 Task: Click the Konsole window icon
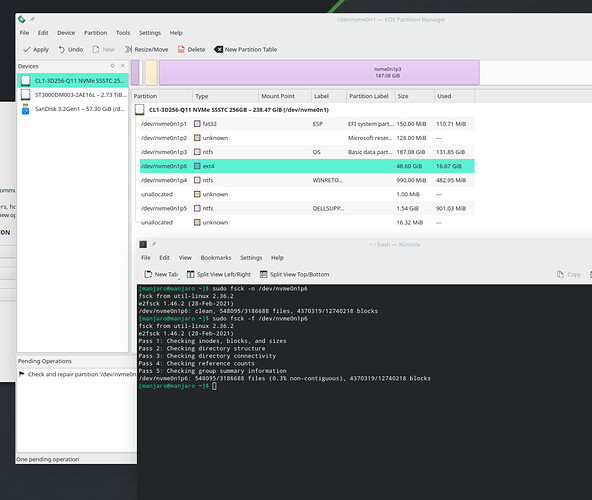[x=143, y=244]
